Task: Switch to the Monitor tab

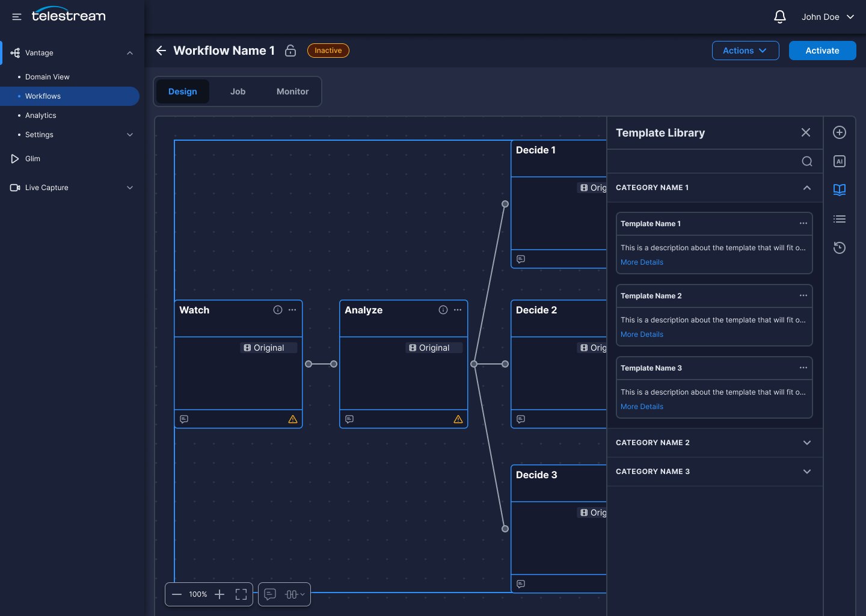Action: pos(293,91)
